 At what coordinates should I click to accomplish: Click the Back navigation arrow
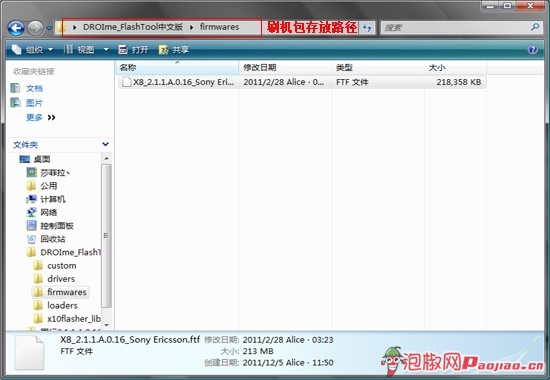tap(16, 28)
